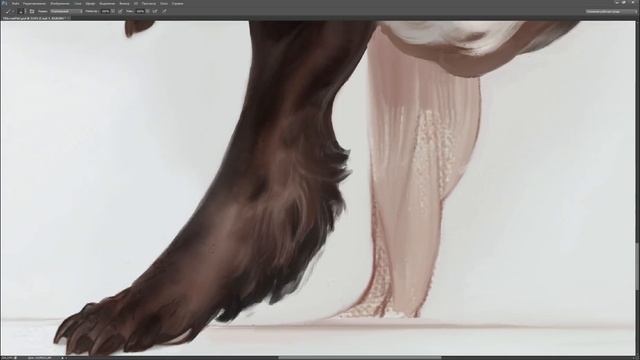Toggle pressure for opacity icon

120,11
